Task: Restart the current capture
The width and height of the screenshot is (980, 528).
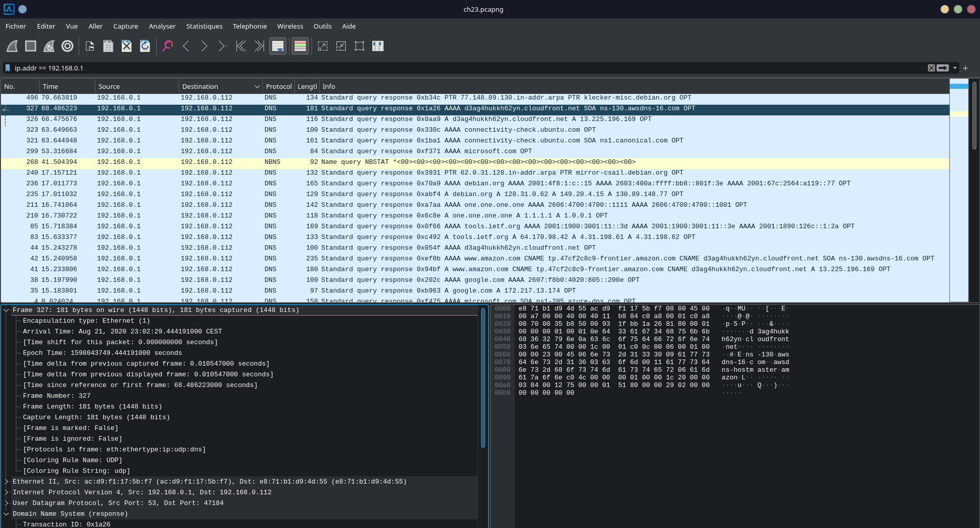Action: pyautogui.click(x=49, y=46)
